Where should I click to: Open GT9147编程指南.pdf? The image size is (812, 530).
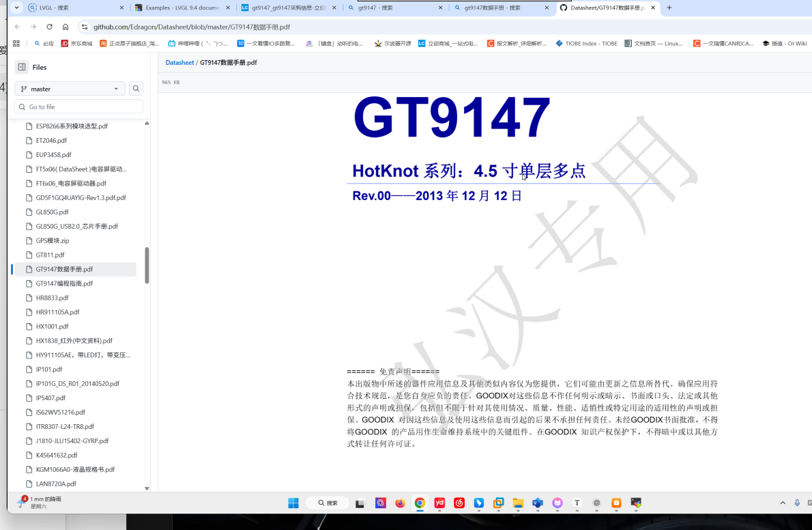click(64, 283)
